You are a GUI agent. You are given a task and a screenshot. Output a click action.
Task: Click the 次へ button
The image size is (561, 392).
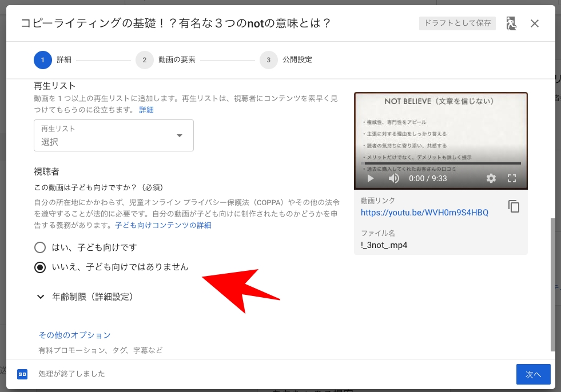click(x=533, y=374)
